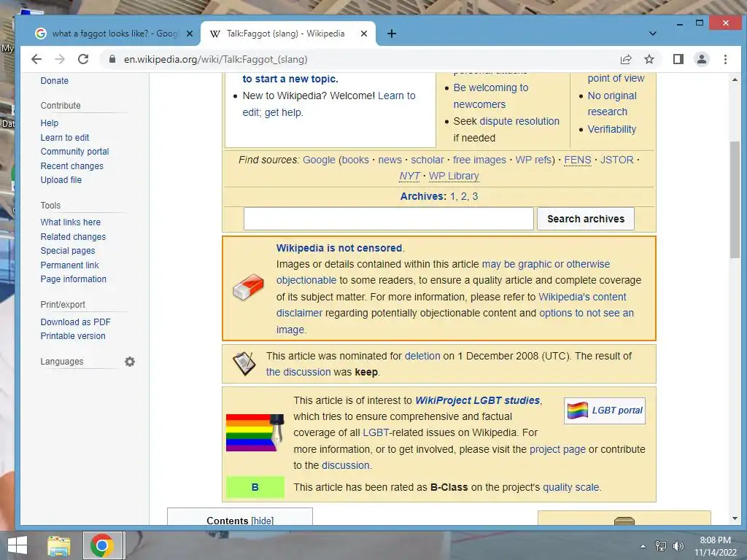Download as PDF from sidebar

coord(75,322)
